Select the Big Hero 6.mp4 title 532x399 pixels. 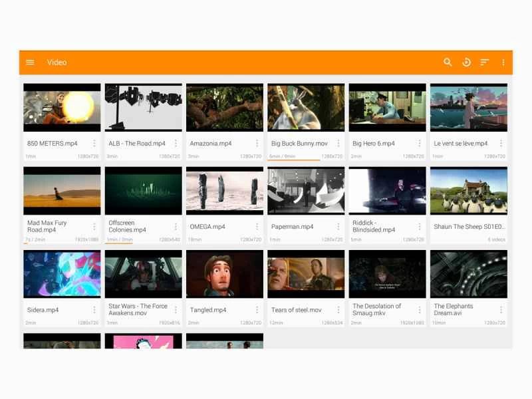374,144
